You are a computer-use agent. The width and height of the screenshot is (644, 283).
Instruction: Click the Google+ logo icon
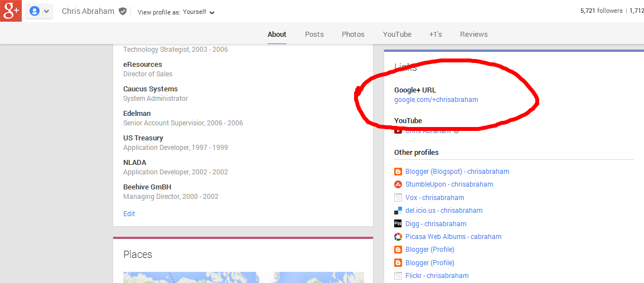[x=11, y=11]
